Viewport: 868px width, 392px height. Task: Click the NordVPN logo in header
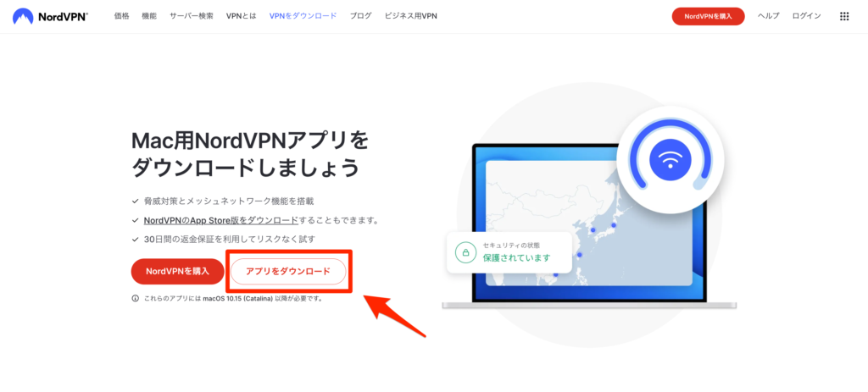coord(50,16)
